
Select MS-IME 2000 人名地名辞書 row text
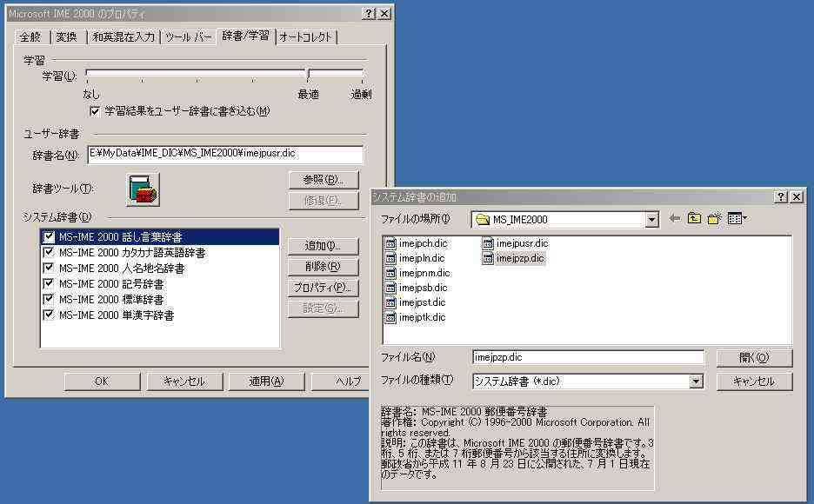pyautogui.click(x=122, y=269)
